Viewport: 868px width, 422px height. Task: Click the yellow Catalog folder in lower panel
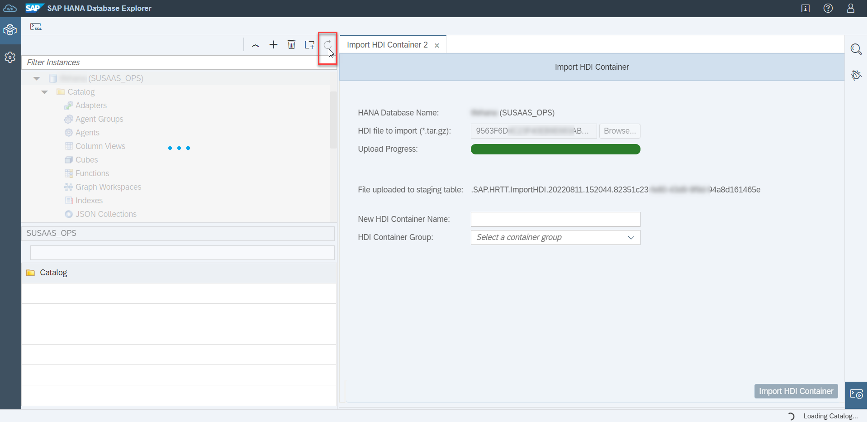pos(30,273)
